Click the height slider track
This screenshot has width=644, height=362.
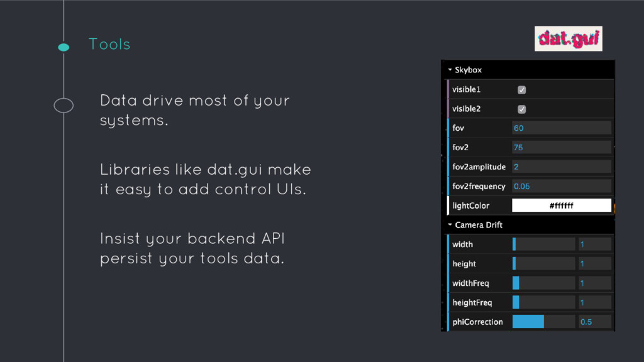[x=543, y=264]
